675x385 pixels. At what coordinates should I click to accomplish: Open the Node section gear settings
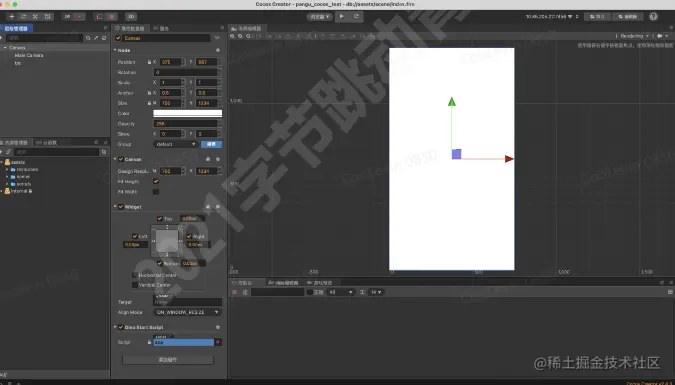218,50
